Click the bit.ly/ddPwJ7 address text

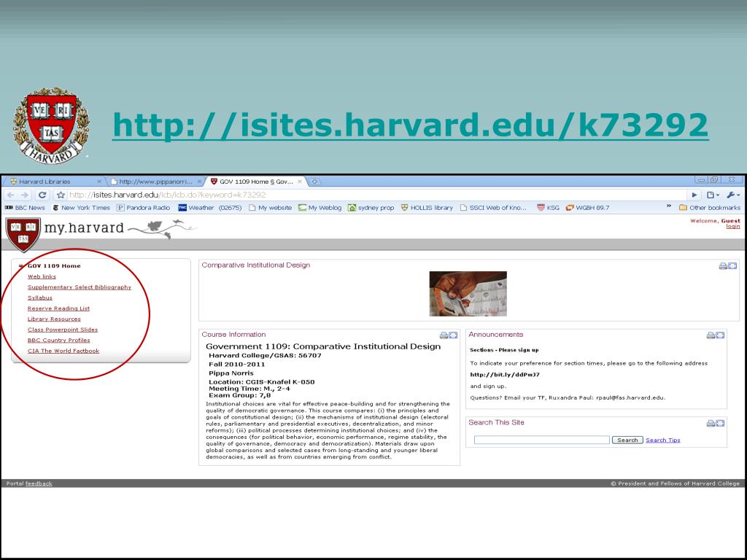(x=505, y=375)
